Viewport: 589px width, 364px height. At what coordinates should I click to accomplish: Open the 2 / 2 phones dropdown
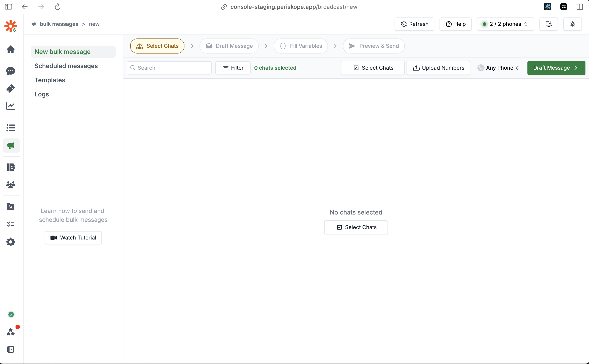click(x=505, y=24)
